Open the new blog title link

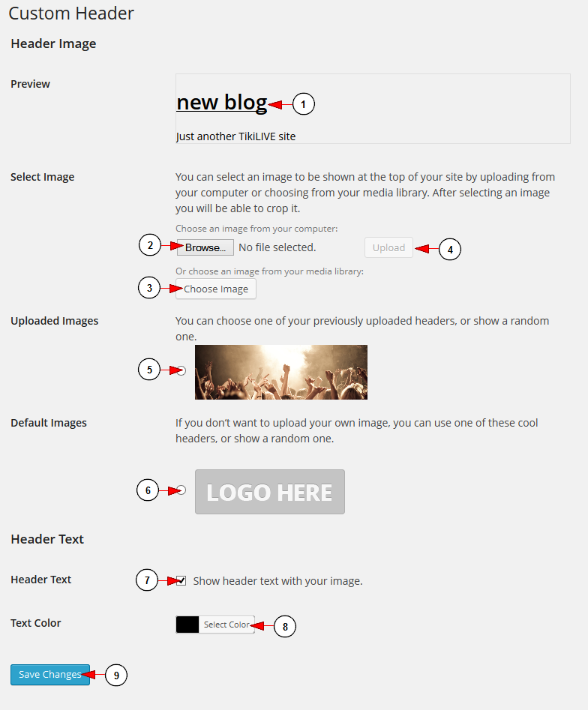pyautogui.click(x=222, y=102)
